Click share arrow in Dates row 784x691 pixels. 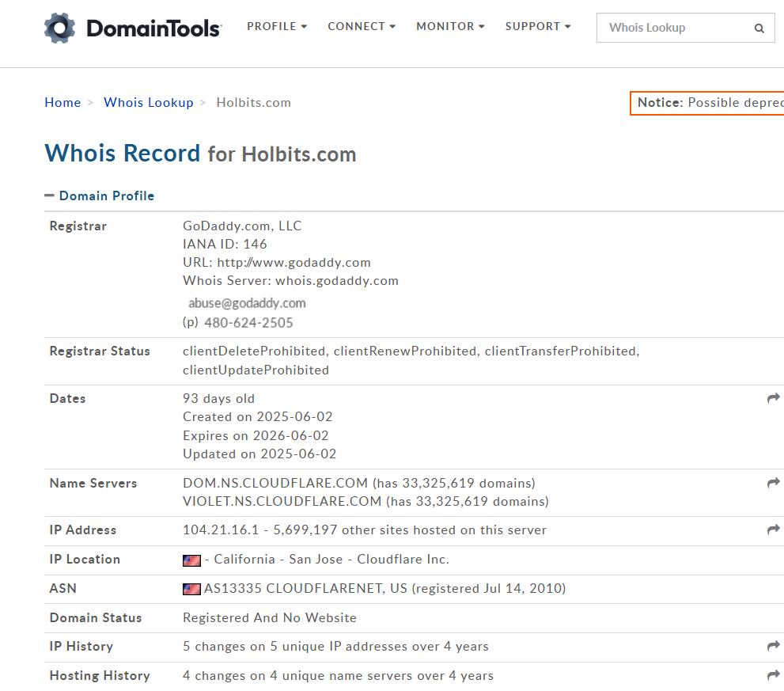[x=774, y=398]
